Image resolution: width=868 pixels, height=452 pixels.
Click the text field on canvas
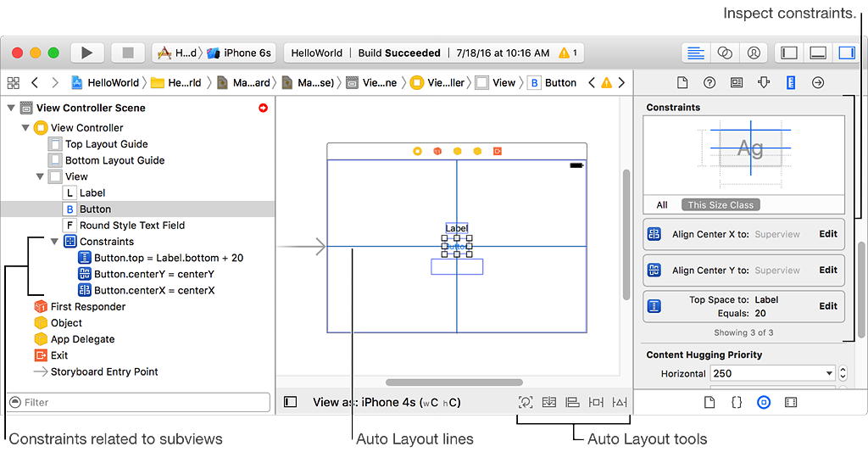457,266
